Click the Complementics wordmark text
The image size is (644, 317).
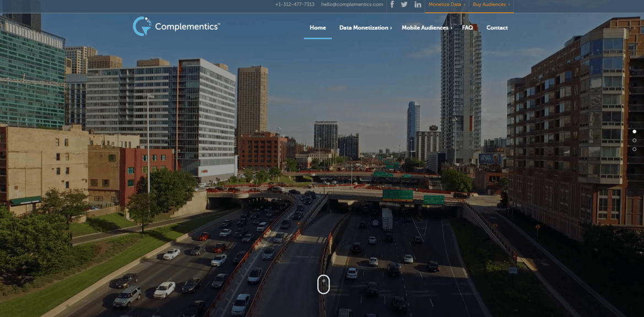(x=187, y=26)
